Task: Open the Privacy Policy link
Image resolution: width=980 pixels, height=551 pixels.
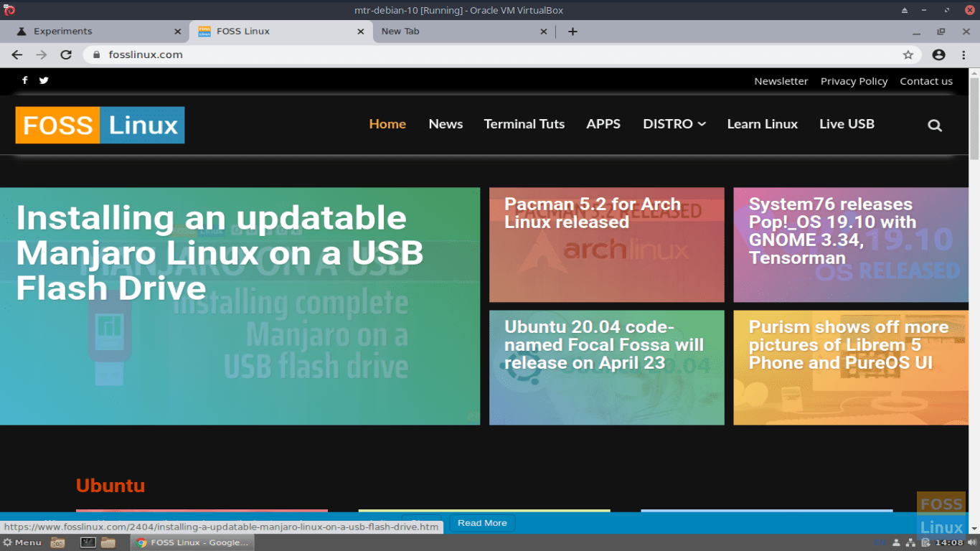Action: [854, 81]
